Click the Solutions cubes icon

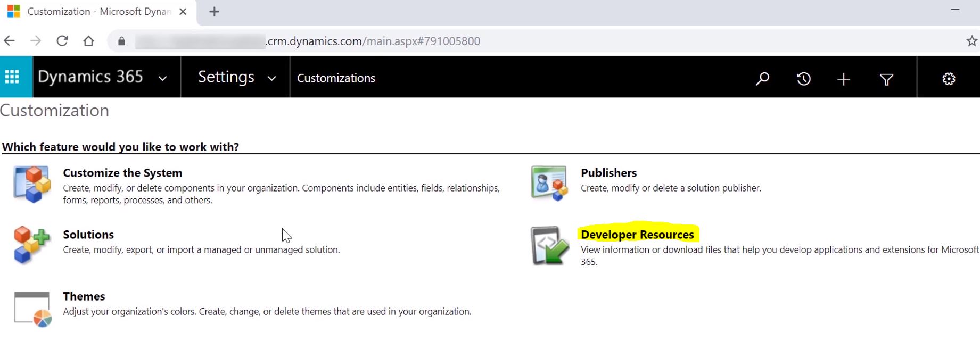pyautogui.click(x=32, y=245)
